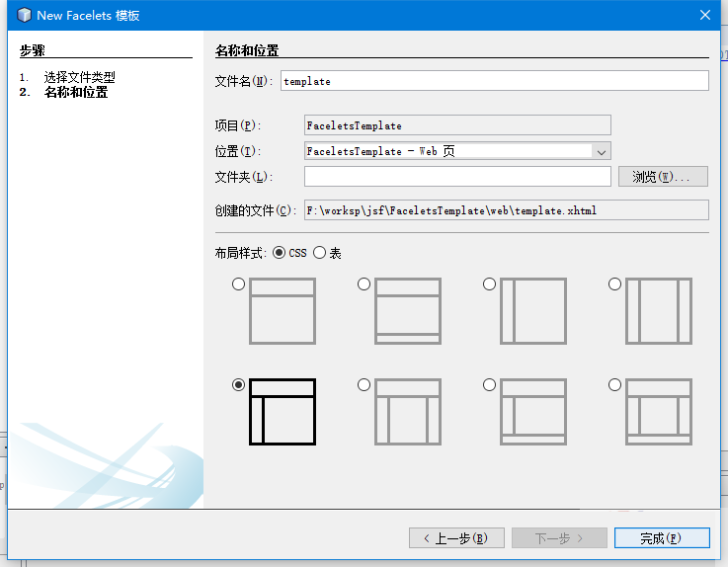This screenshot has height=567, width=728.
Task: Select the 表 (table) layout style radio button
Action: tap(319, 253)
